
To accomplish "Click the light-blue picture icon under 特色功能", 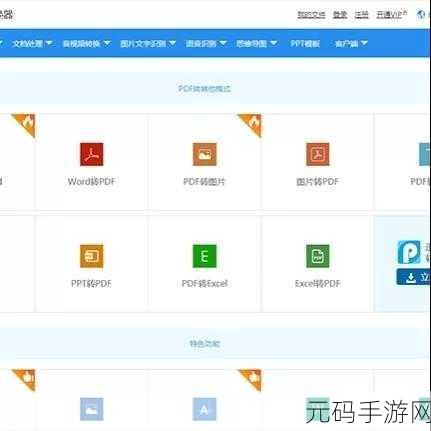I will tap(92, 409).
